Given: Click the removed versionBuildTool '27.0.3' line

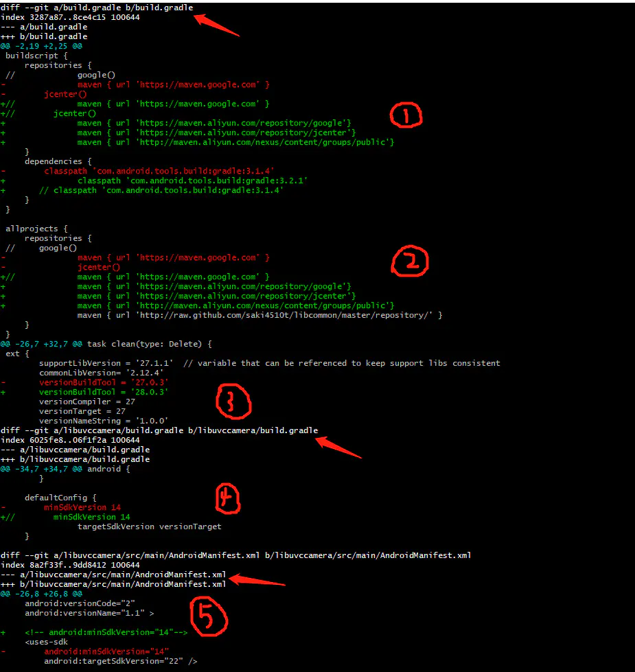Looking at the screenshot, I should 103,382.
